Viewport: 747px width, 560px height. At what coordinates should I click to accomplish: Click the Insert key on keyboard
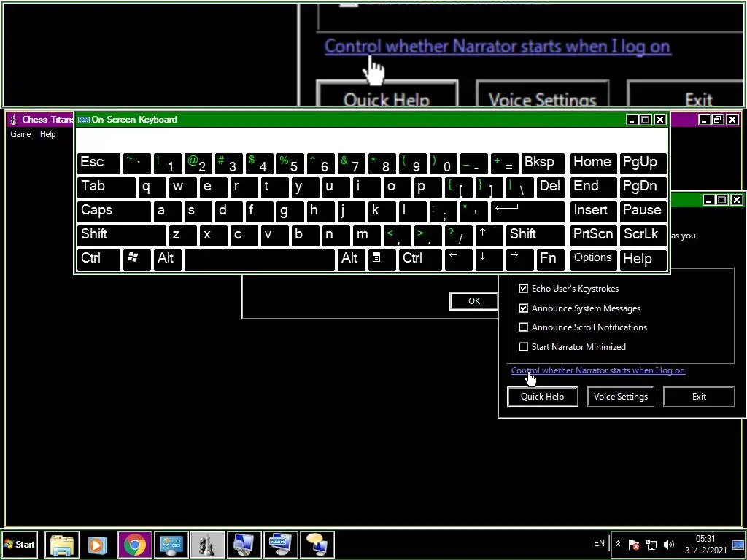pos(593,211)
